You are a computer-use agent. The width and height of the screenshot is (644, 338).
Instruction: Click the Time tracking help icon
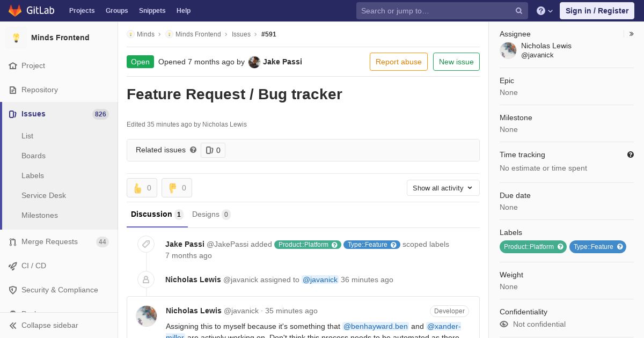[631, 155]
